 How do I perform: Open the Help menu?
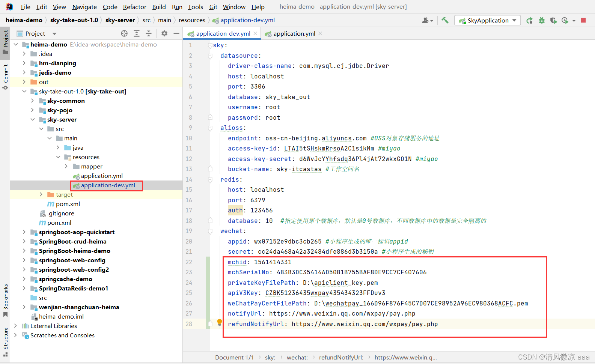258,7
